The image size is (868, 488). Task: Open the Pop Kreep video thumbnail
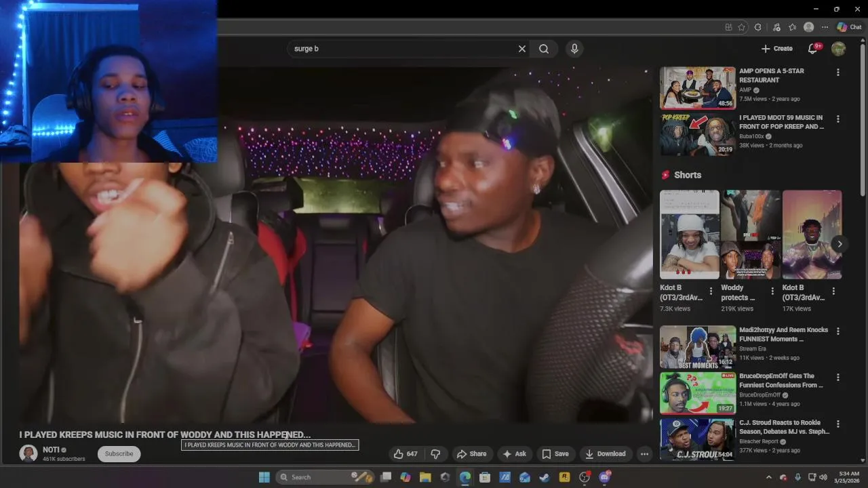pos(698,134)
